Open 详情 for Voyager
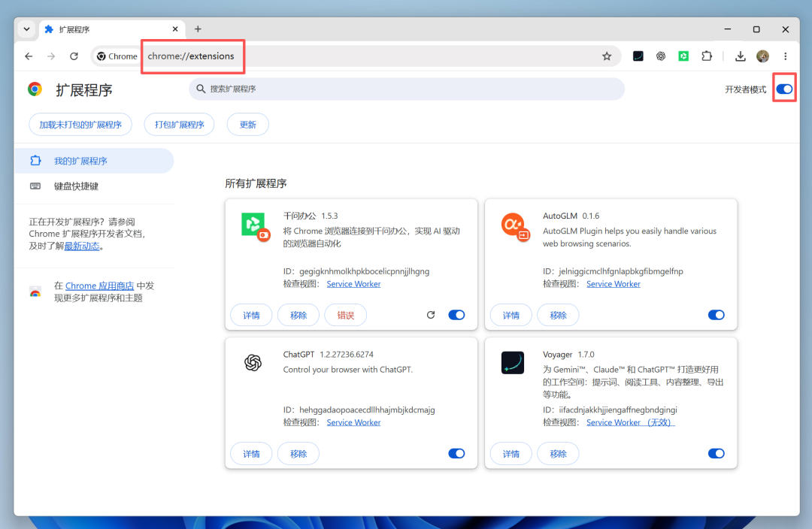Screen dimensions: 812x529 [x=511, y=453]
